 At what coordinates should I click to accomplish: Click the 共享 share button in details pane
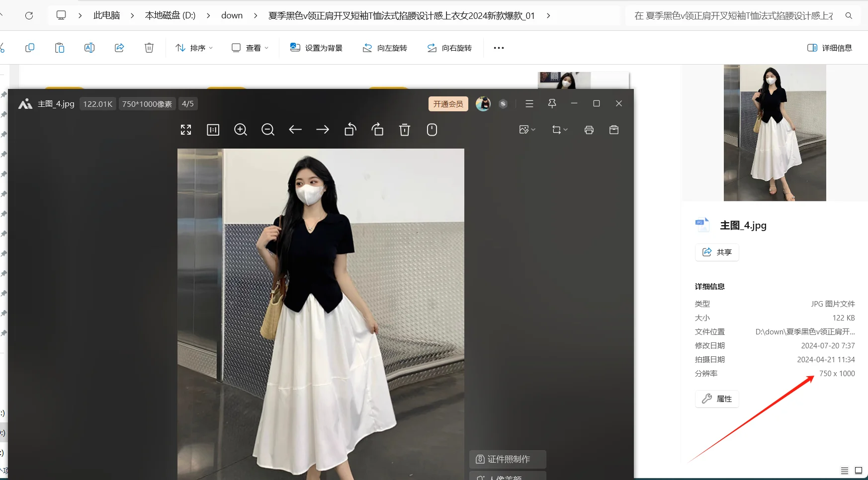716,252
